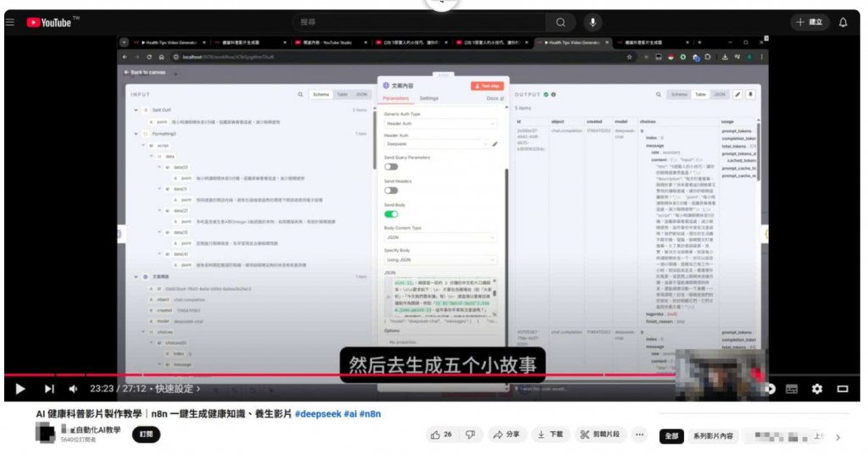The width and height of the screenshot is (868, 460).
Task: Click the 訂閱 subscribe button
Action: coord(147,435)
